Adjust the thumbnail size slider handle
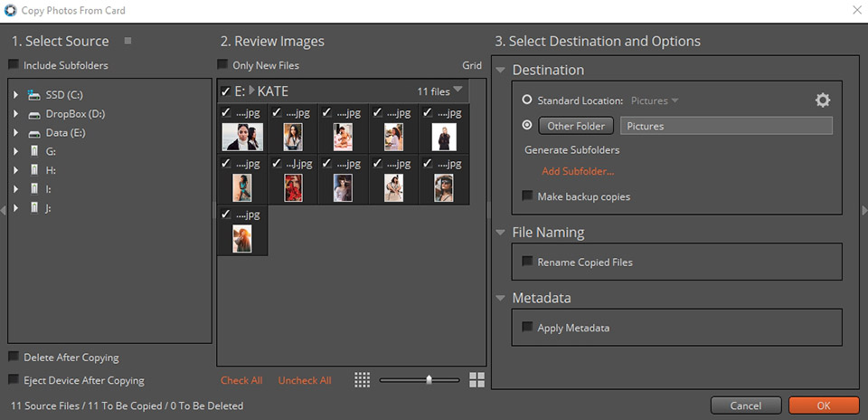Screen dimensions: 868x420 click(429, 380)
